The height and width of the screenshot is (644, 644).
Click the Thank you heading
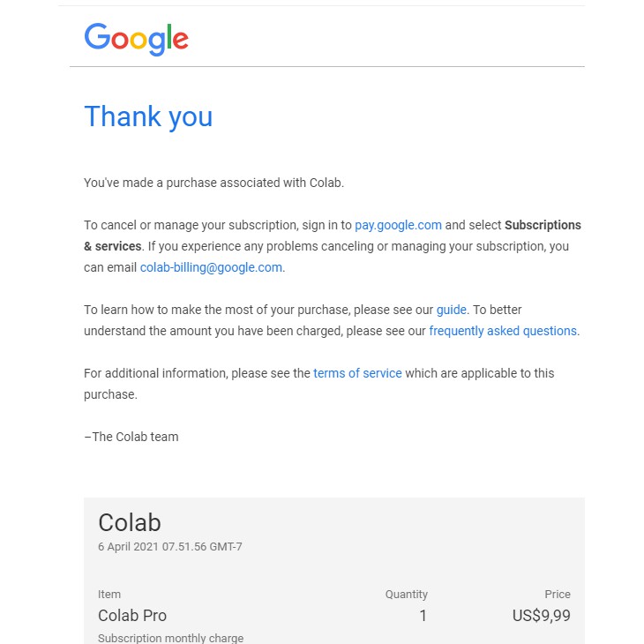pos(148,117)
